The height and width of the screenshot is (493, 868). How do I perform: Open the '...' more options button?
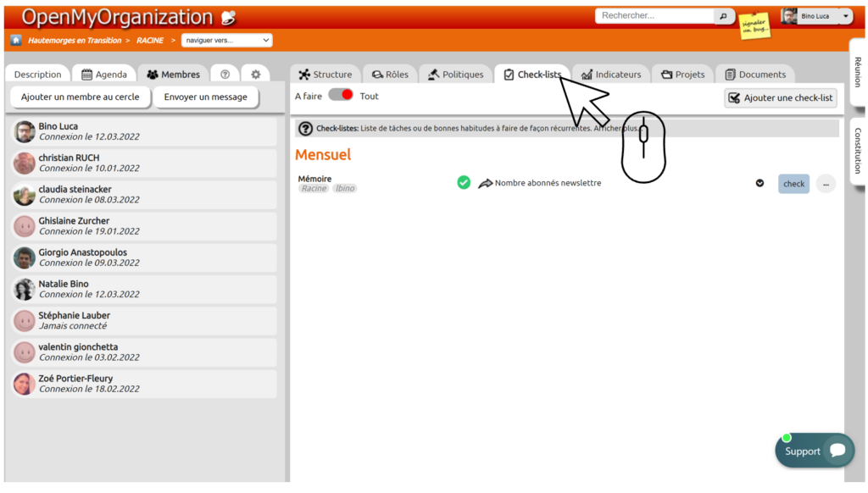click(826, 184)
